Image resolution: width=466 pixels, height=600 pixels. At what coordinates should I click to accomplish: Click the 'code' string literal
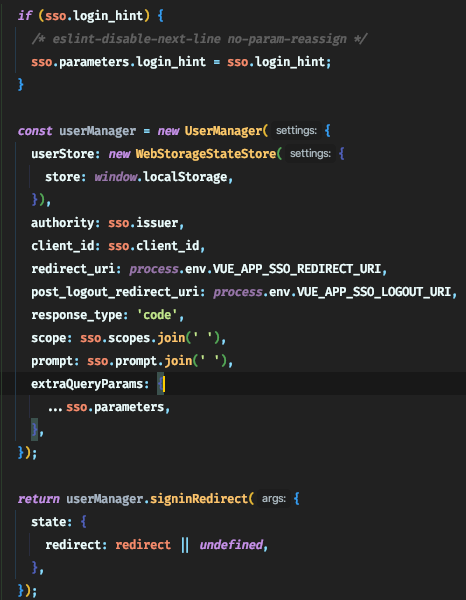click(x=157, y=315)
